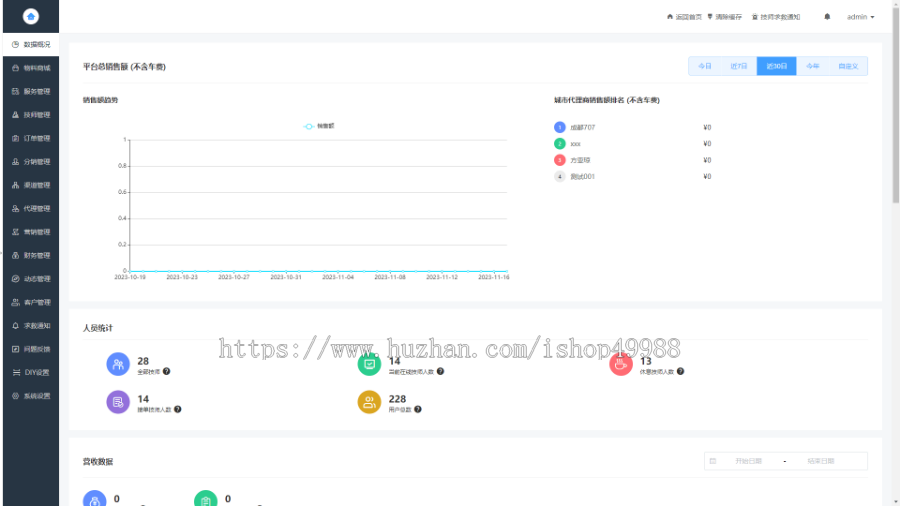The width and height of the screenshot is (900, 506).
Task: Go to 动态管理 in the sidebar
Action: [31, 279]
